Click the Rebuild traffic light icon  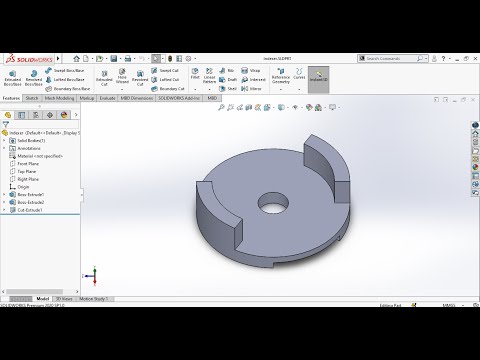coord(170,59)
